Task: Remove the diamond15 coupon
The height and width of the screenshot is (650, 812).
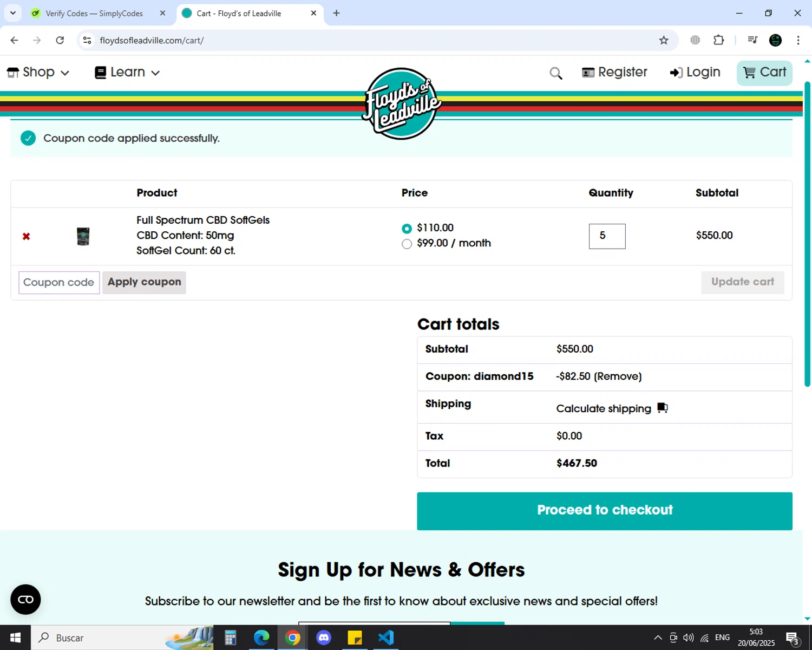Action: click(618, 376)
